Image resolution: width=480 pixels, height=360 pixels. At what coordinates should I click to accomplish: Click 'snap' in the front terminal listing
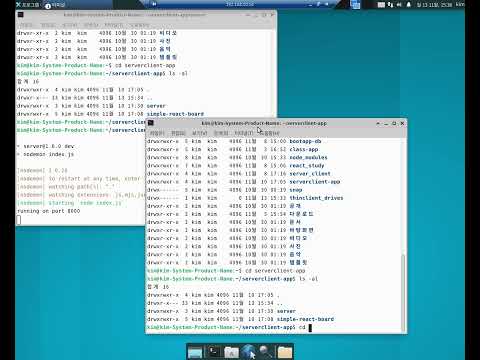tap(296, 190)
